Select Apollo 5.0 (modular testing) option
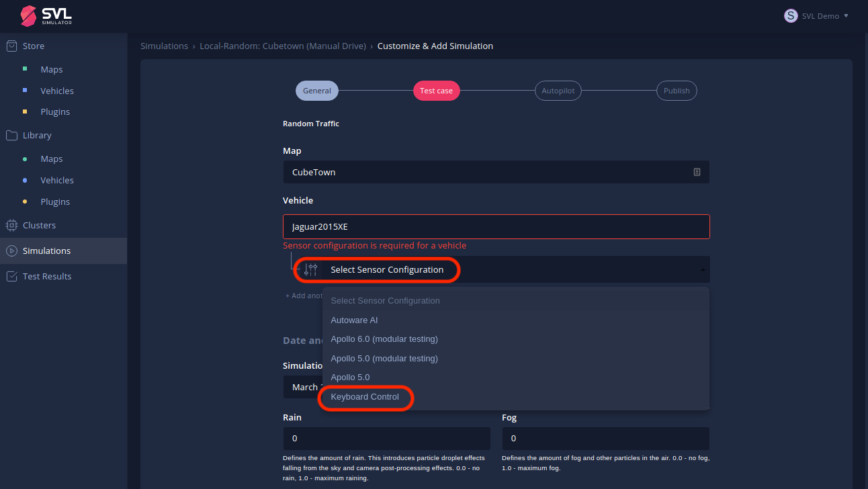This screenshot has height=489, width=868. pyautogui.click(x=516, y=359)
